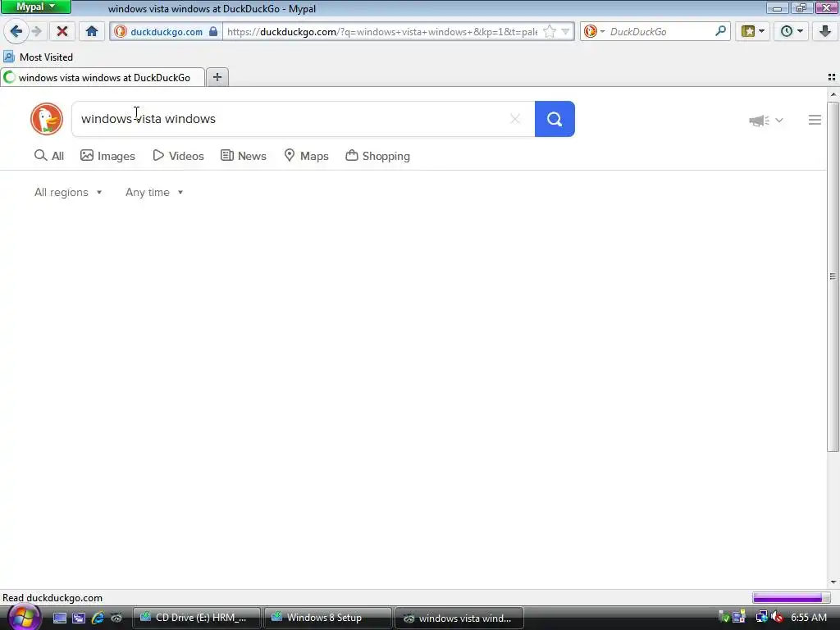Open the browser home page

tap(92, 32)
